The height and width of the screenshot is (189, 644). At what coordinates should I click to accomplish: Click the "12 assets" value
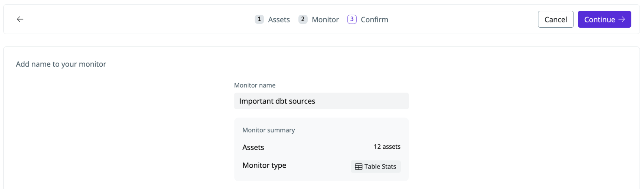[387, 147]
